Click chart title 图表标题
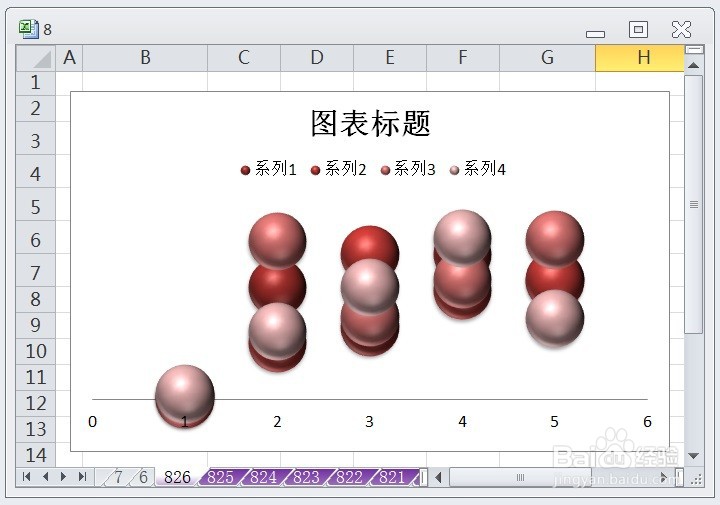The image size is (720, 505). (x=371, y=123)
